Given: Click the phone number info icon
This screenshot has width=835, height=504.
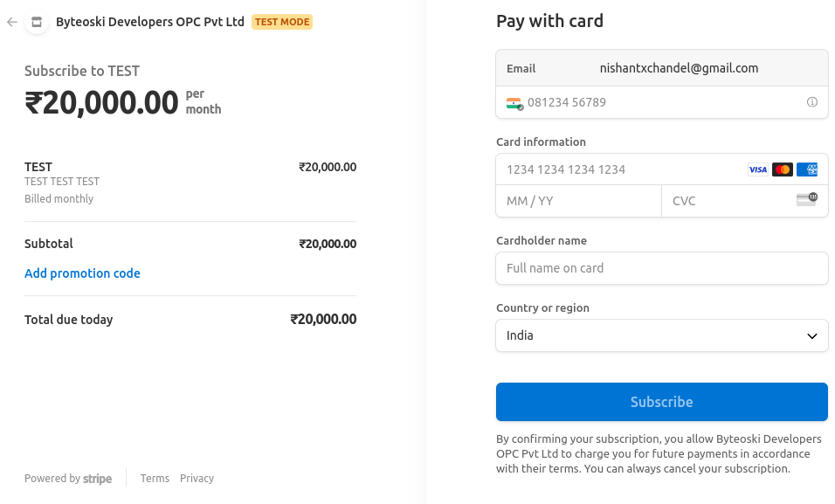Looking at the screenshot, I should click(812, 102).
